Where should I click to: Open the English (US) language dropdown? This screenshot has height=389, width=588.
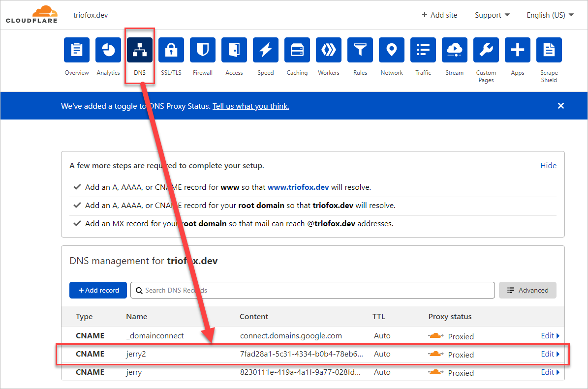point(550,15)
